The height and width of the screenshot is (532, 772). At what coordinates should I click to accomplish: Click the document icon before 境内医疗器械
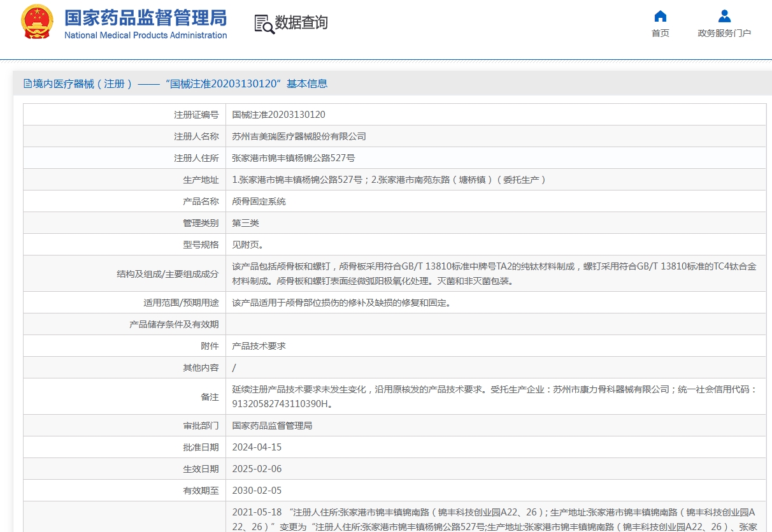27,83
